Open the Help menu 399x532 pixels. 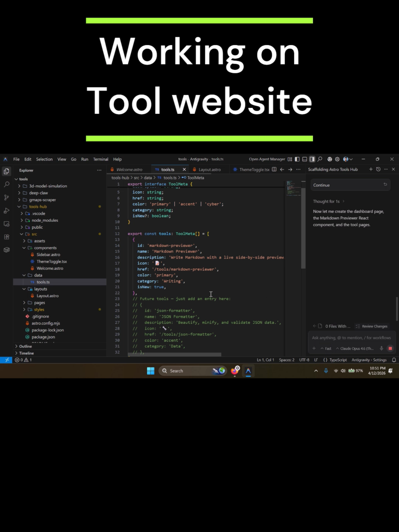117,159
